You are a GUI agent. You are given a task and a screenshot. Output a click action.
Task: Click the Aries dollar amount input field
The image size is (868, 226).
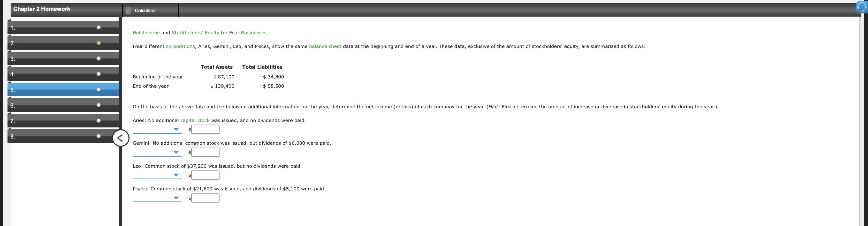(205, 129)
